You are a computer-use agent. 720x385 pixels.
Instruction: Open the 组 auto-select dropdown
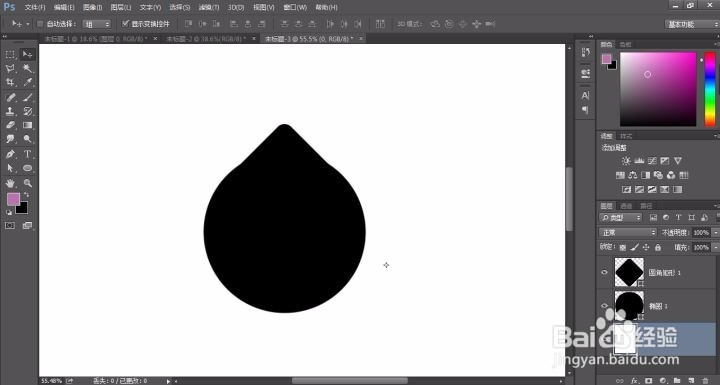pos(97,24)
